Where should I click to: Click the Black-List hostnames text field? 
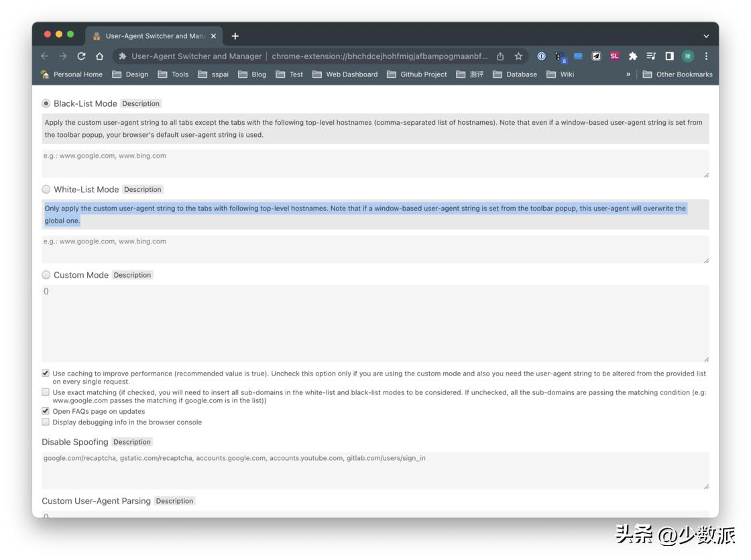point(375,164)
